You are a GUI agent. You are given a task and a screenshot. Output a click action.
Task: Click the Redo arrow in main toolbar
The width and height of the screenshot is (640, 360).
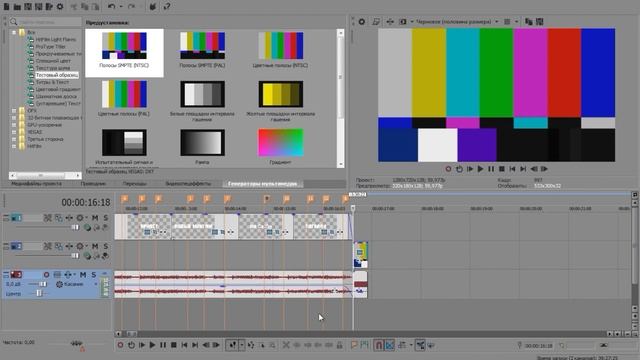click(131, 7)
